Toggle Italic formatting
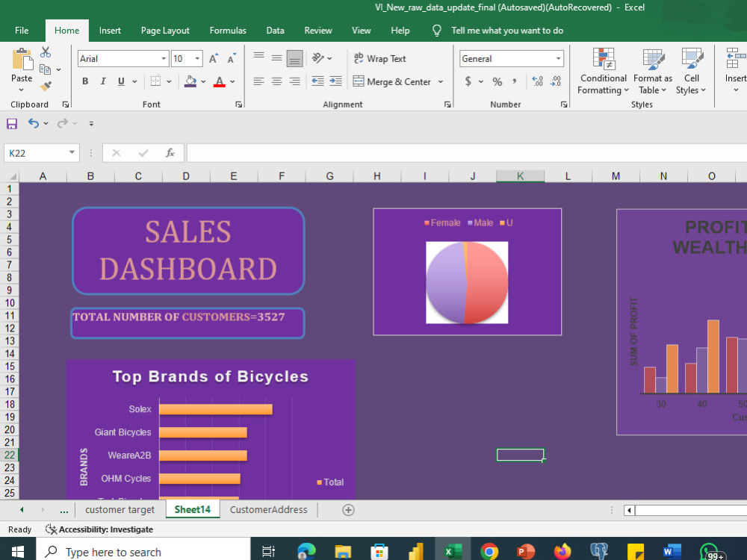Viewport: 747px width, 560px height. pyautogui.click(x=103, y=81)
